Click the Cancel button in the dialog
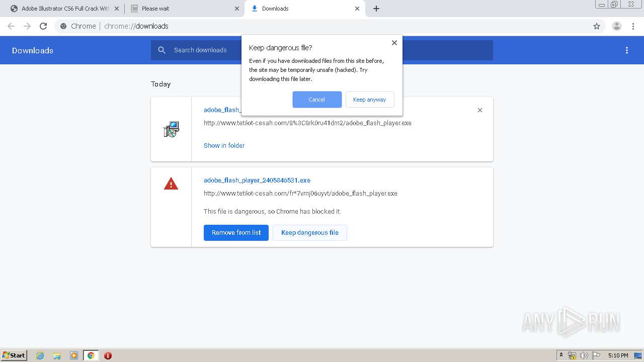Viewport: 644px width, 362px height. 317,100
